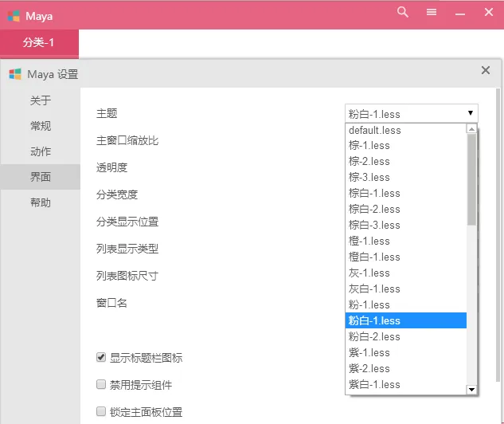
Task: Choose 粉白-2.less theme
Action: pos(405,336)
